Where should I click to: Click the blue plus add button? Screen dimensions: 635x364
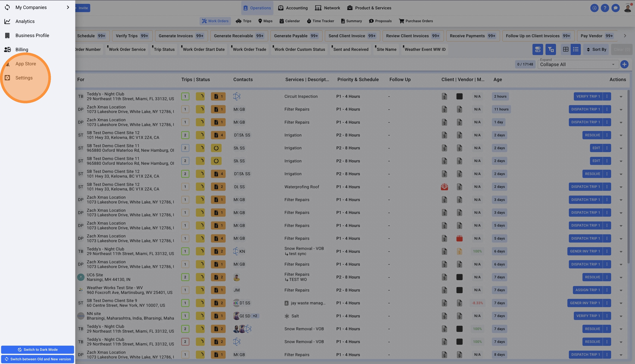[624, 64]
